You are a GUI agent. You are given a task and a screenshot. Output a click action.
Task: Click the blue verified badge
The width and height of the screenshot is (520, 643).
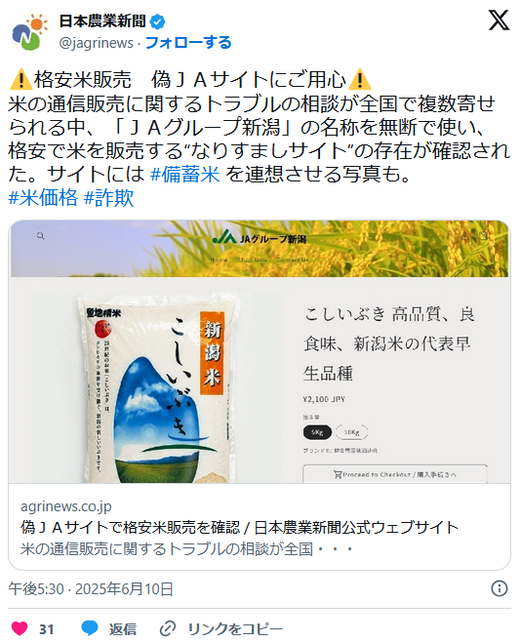(157, 21)
